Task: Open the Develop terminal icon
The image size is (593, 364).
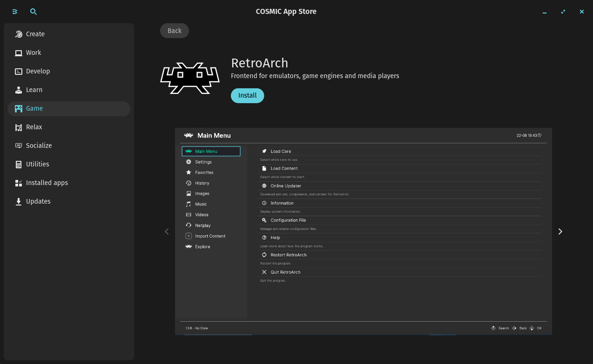Action: pos(19,71)
